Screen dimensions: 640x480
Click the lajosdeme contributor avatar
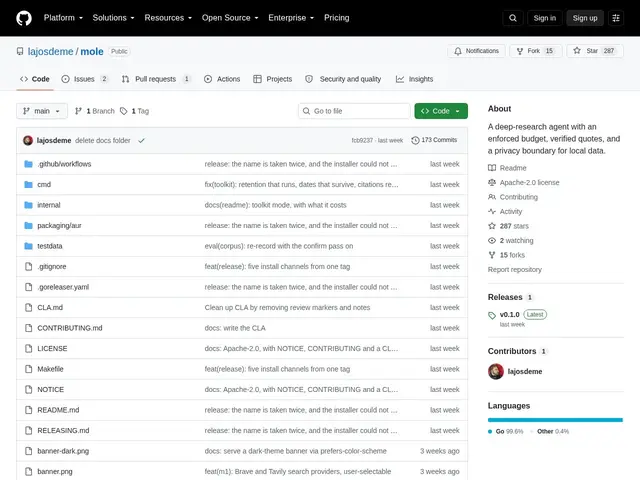click(x=496, y=371)
